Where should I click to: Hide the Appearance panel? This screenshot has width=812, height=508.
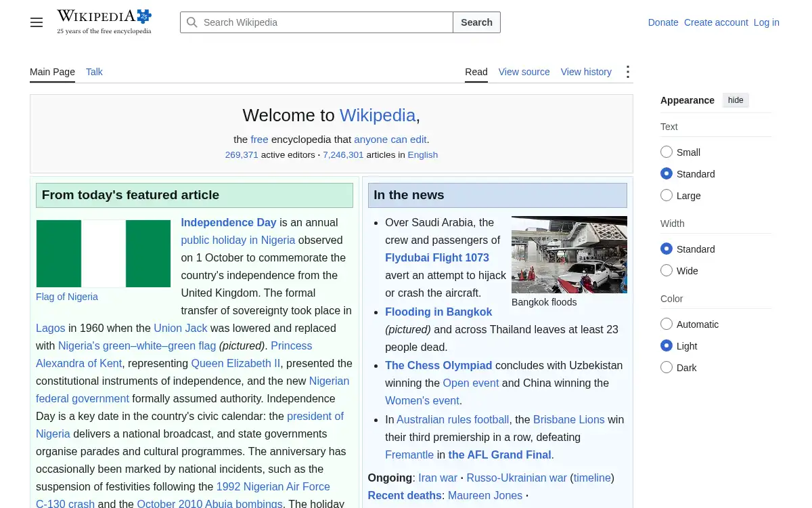736,100
